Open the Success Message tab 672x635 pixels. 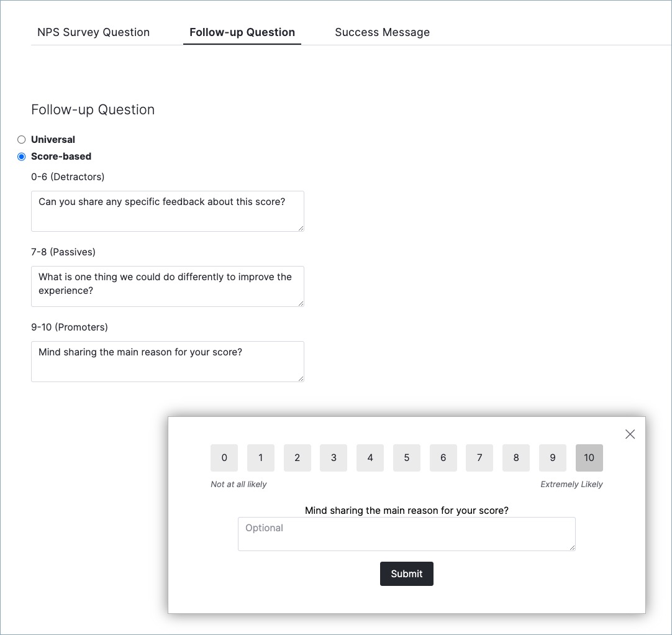(383, 32)
